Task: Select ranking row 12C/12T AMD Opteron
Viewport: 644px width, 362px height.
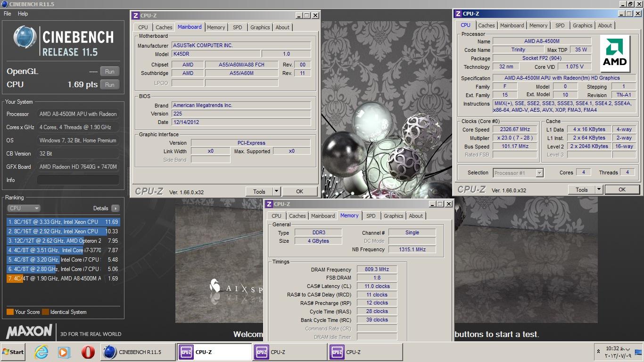Action: pos(63,241)
